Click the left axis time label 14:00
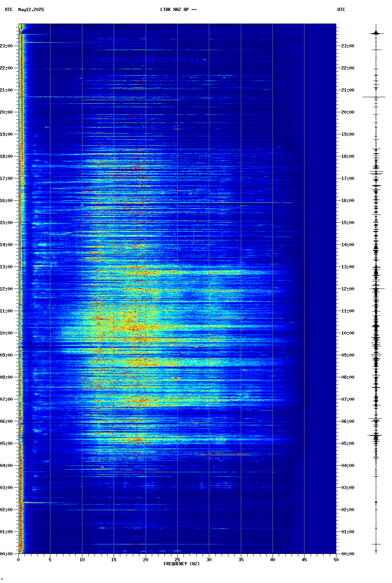The height and width of the screenshot is (583, 392). [6, 245]
